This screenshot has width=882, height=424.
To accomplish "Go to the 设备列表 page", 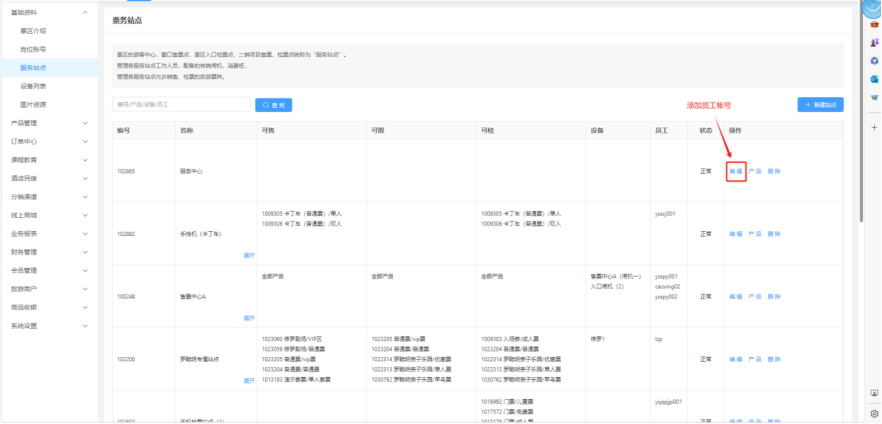I will (33, 86).
